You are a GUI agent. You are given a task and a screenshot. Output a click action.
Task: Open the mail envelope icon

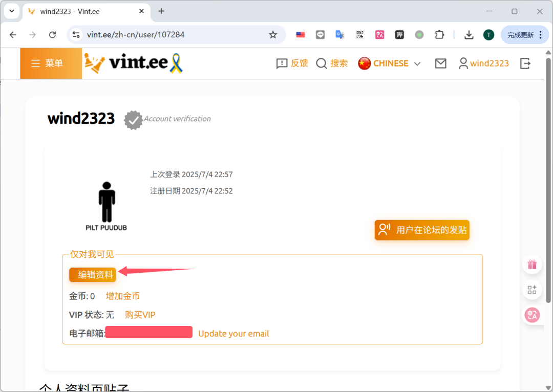click(440, 63)
